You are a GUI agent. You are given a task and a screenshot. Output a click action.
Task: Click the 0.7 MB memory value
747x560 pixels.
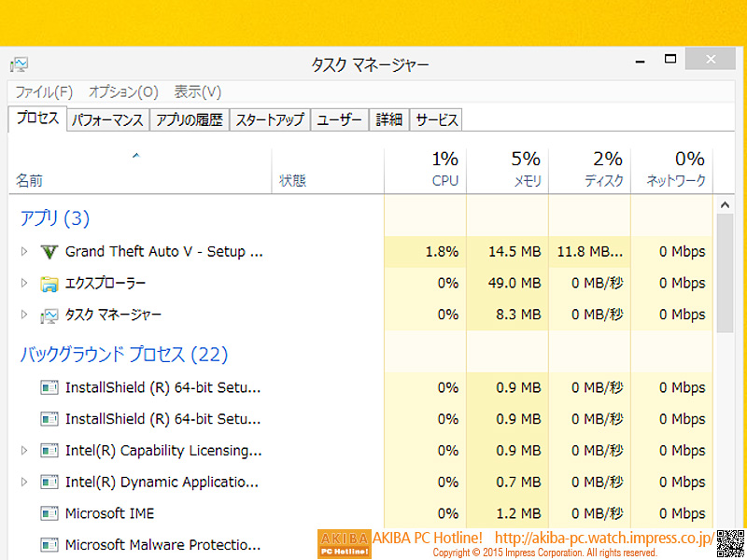click(x=518, y=482)
